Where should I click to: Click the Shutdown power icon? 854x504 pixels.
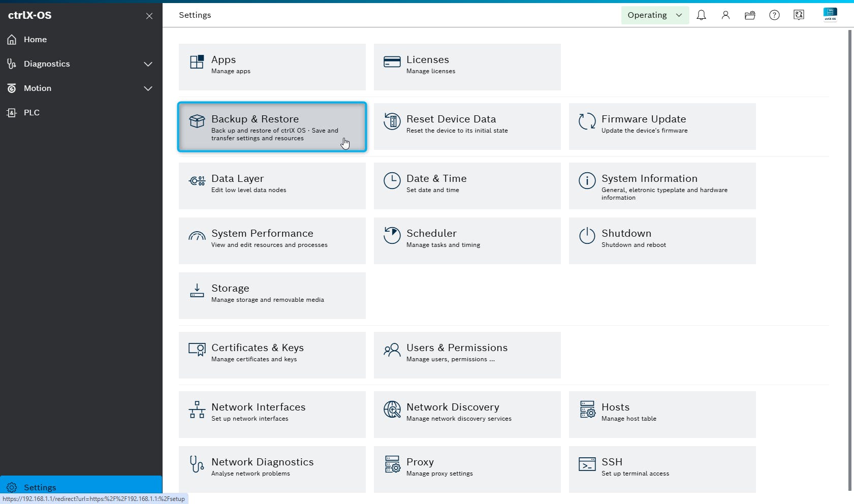[x=587, y=236]
